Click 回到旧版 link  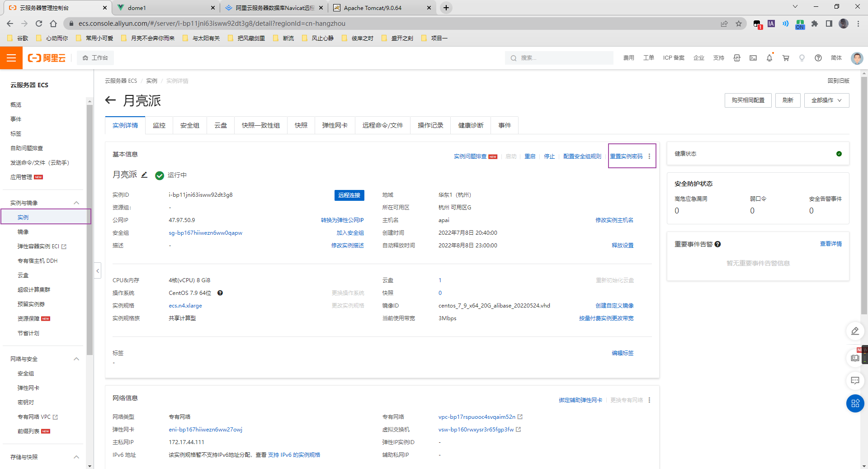click(839, 81)
